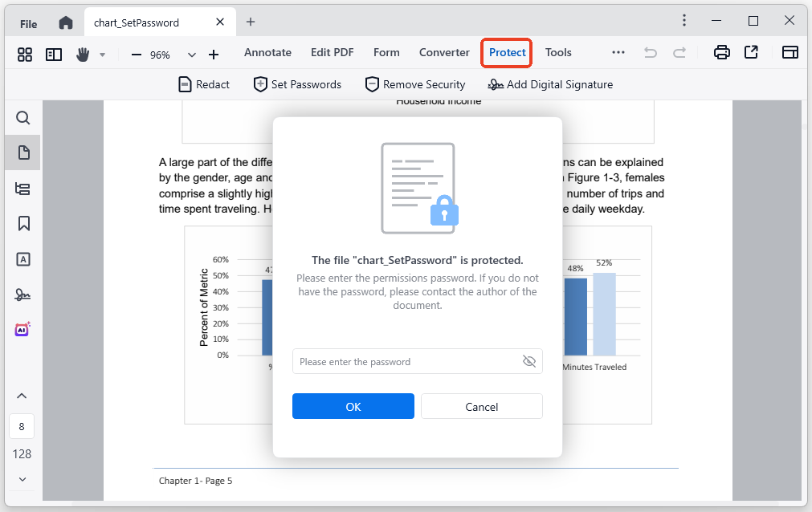Screen dimensions: 812x512
Task: Toggle the reading panel layout icon
Action: click(x=54, y=54)
